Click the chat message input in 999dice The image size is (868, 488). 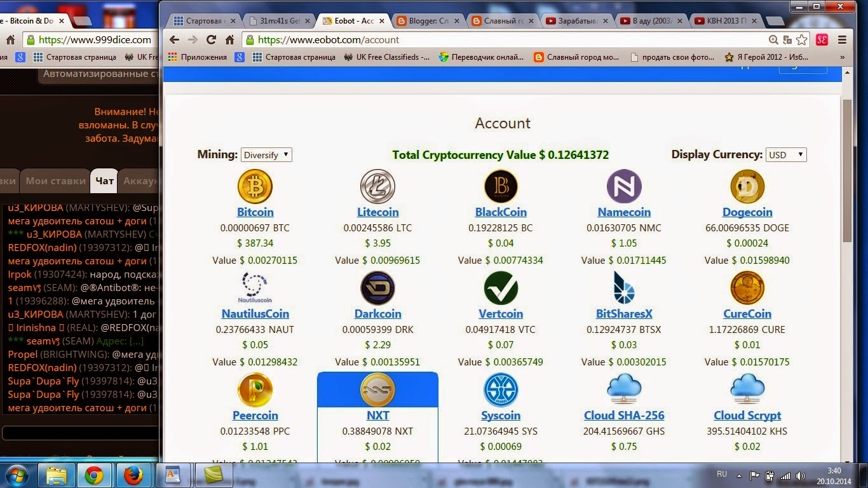pyautogui.click(x=81, y=433)
